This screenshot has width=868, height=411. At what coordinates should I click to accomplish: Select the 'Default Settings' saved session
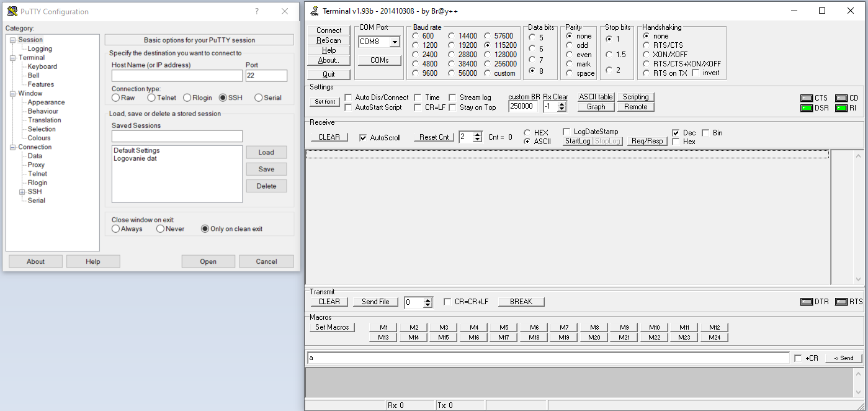[x=136, y=150]
